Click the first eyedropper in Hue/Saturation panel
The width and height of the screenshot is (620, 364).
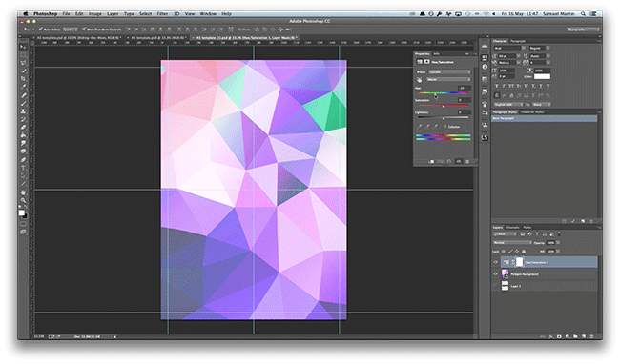point(419,127)
